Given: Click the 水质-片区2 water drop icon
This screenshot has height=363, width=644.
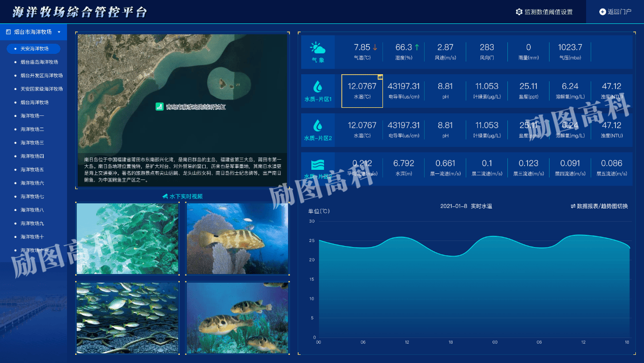Looking at the screenshot, I should click(318, 126).
